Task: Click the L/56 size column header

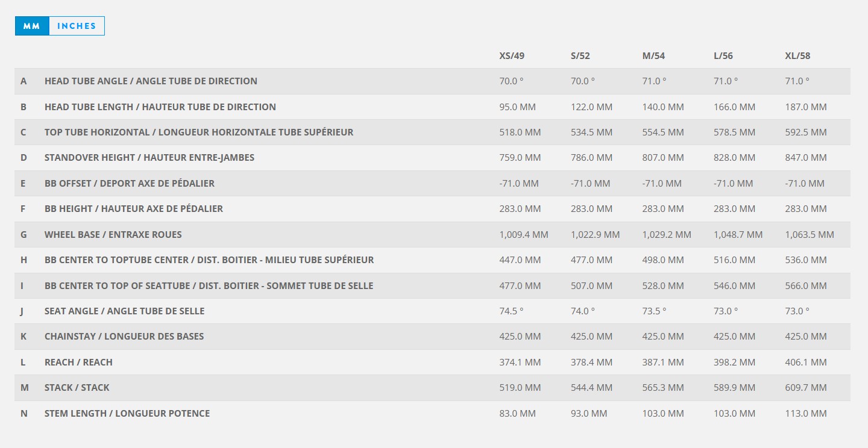Action: (723, 56)
